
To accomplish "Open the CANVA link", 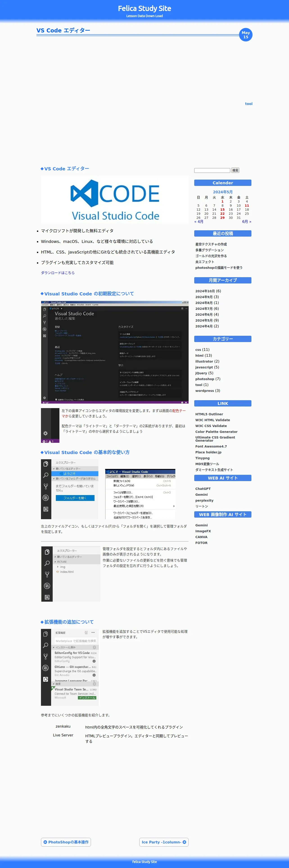I will coord(201,537).
